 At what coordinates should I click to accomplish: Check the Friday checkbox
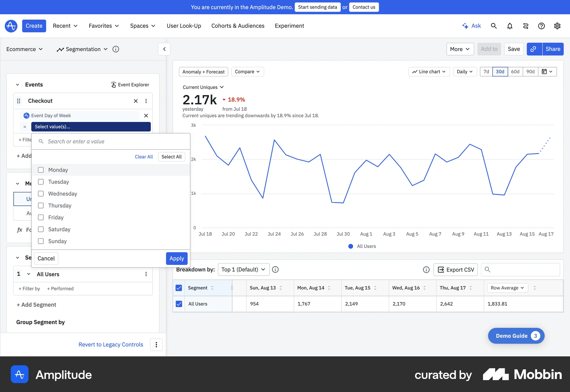click(x=41, y=217)
